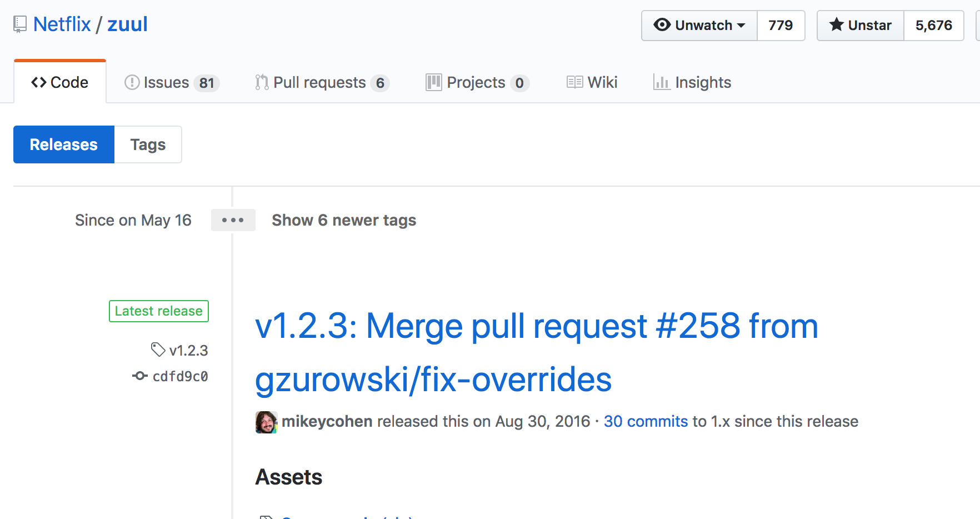The image size is (980, 519).
Task: Switch to the Code tab
Action: 60,82
